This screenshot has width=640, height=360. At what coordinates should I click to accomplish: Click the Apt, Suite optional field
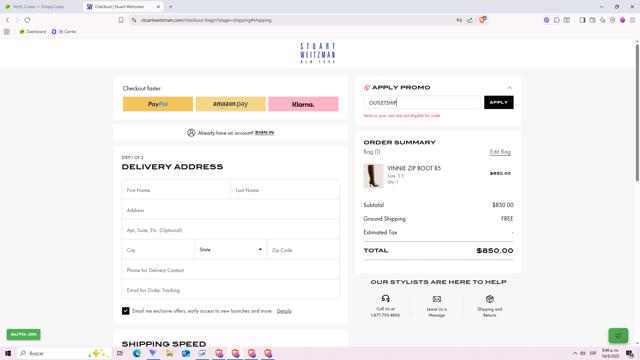(x=231, y=230)
